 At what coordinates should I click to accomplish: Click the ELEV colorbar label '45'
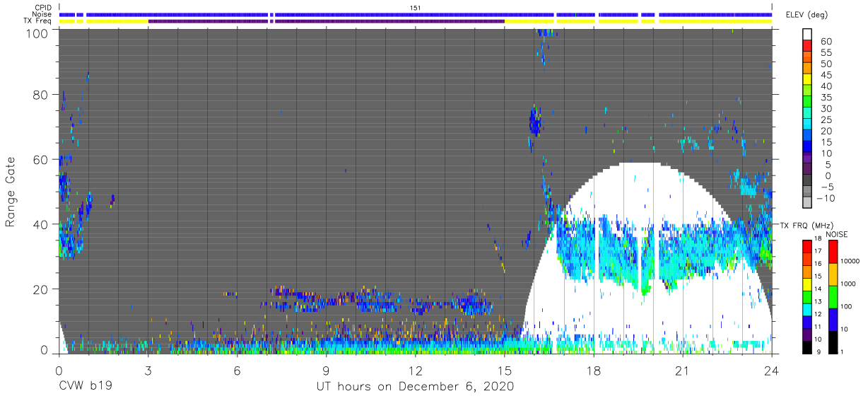[826, 75]
